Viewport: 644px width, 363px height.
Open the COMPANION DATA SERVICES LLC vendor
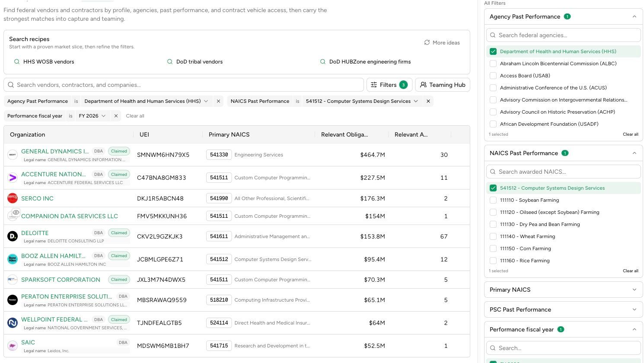click(70, 216)
